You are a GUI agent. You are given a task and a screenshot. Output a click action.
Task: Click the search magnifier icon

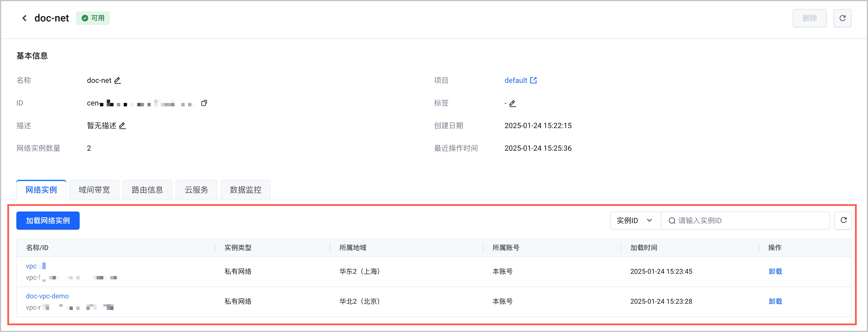click(x=672, y=221)
